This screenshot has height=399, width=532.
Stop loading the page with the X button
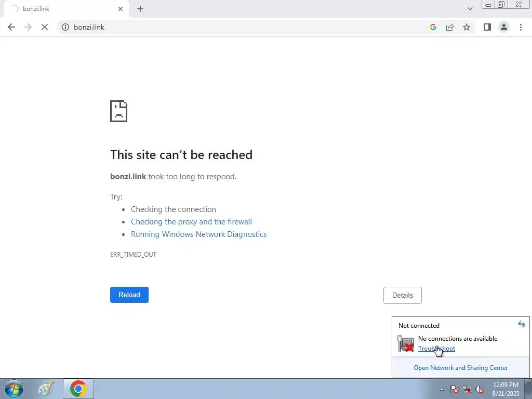[x=45, y=27]
